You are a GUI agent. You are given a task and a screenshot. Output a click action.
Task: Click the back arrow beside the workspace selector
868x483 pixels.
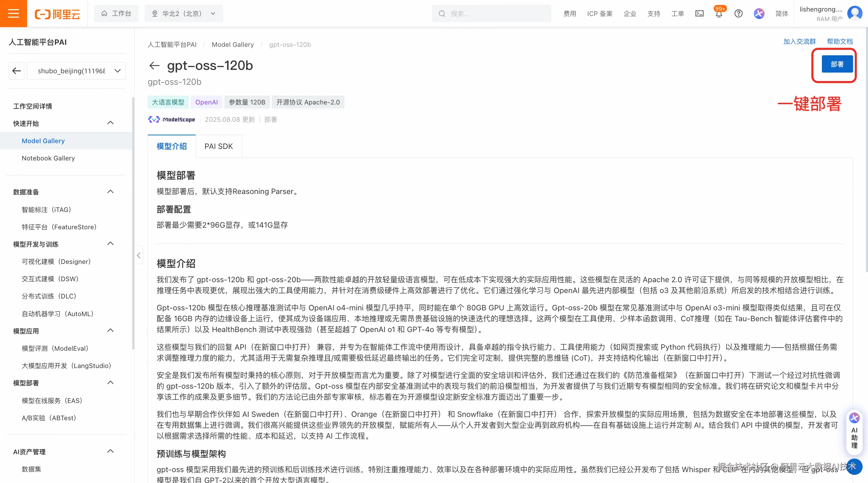tap(17, 71)
